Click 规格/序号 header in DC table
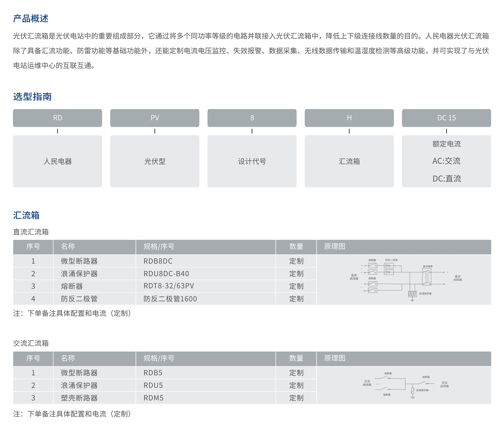The width and height of the screenshot is (504, 431). [x=206, y=247]
